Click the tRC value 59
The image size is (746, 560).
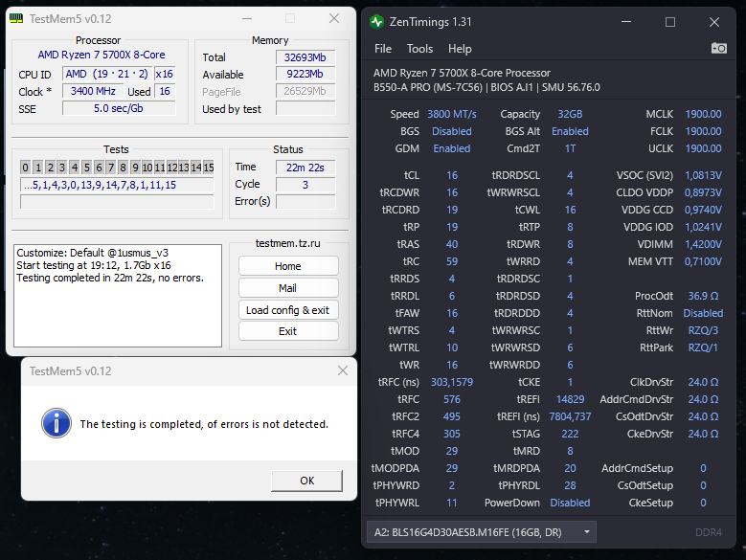(452, 261)
